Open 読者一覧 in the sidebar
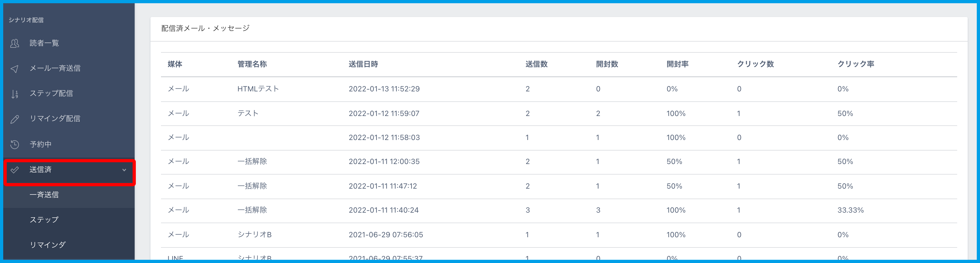980x263 pixels. [x=44, y=43]
